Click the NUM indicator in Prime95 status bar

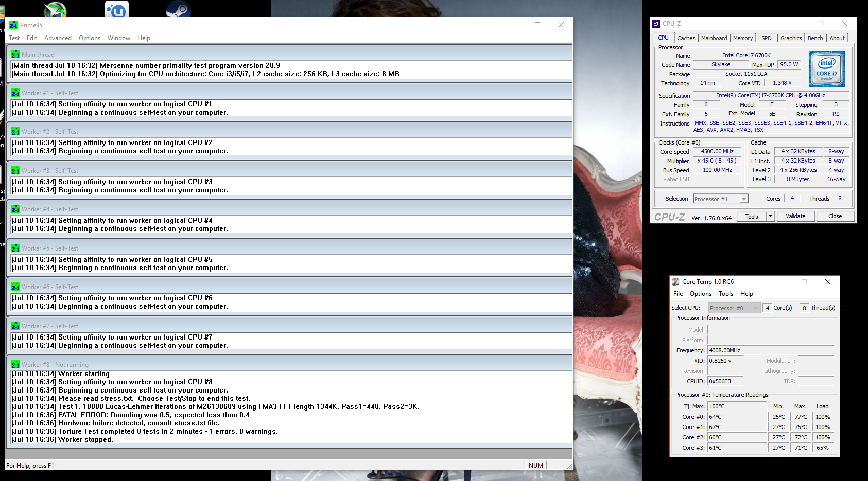point(536,465)
